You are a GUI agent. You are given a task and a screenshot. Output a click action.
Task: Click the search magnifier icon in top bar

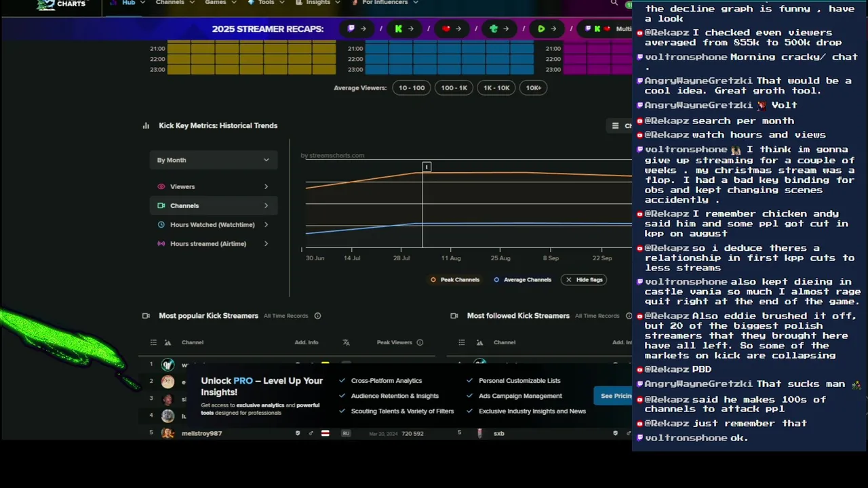(614, 3)
